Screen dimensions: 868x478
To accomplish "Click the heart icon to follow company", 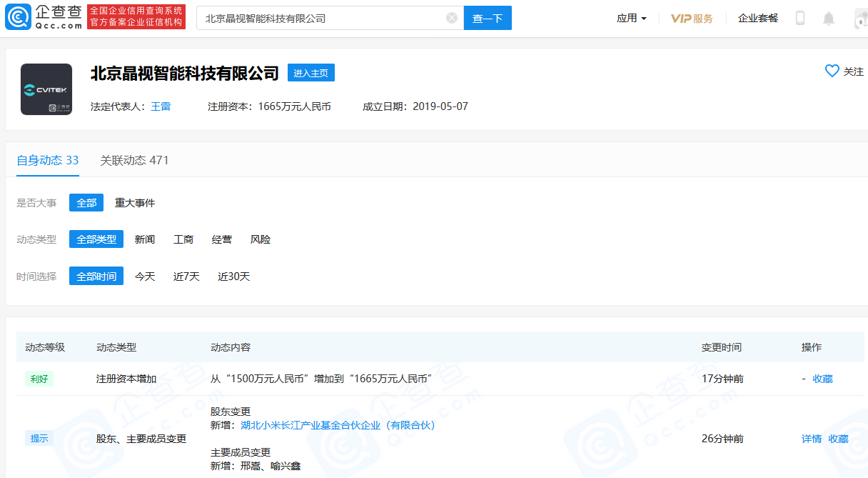I will [x=832, y=71].
